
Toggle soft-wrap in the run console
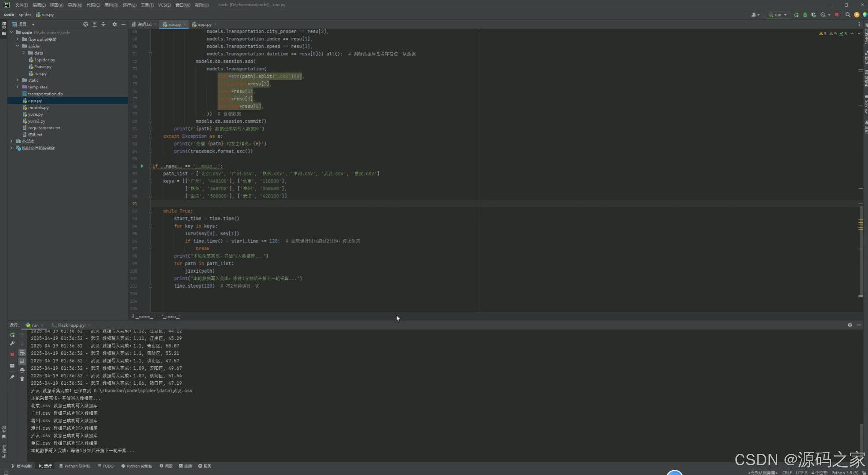pyautogui.click(x=22, y=353)
